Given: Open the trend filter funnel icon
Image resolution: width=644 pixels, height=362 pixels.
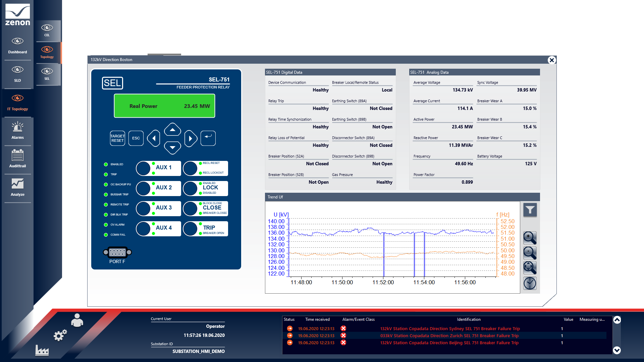Looking at the screenshot, I should coord(530,210).
